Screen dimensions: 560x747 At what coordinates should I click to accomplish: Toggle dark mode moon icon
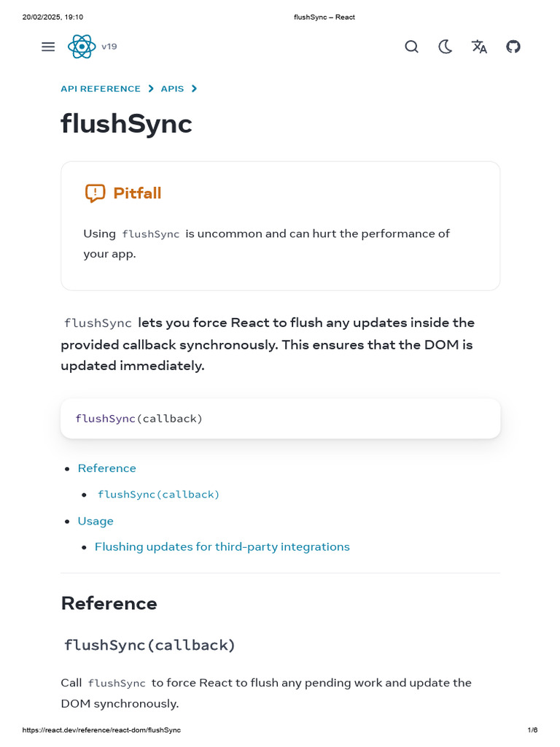coord(445,47)
